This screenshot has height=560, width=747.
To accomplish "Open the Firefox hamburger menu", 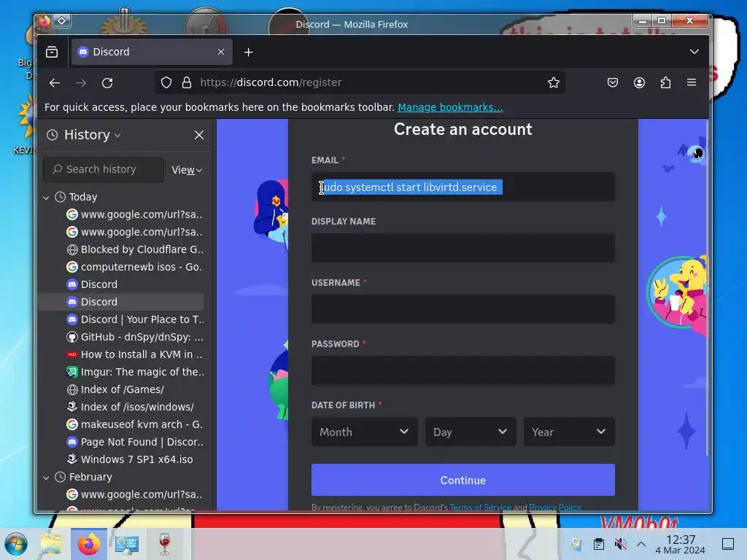I will click(692, 83).
